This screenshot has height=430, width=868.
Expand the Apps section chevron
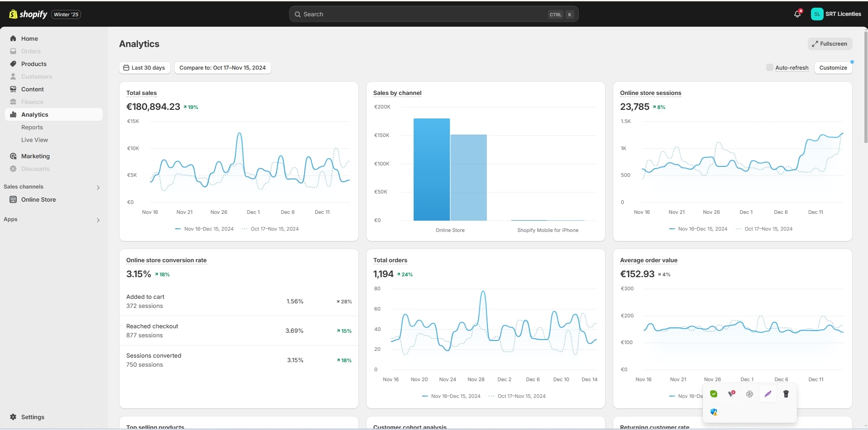[98, 220]
